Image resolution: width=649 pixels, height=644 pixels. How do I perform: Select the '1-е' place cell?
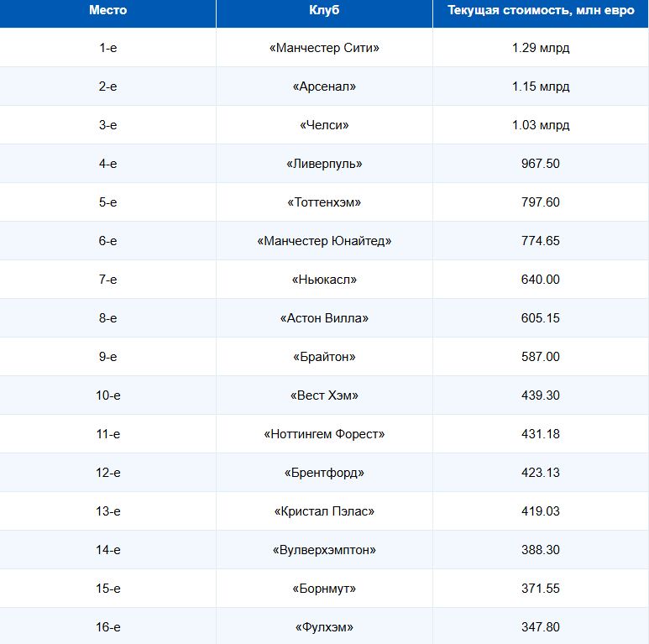pyautogui.click(x=107, y=48)
